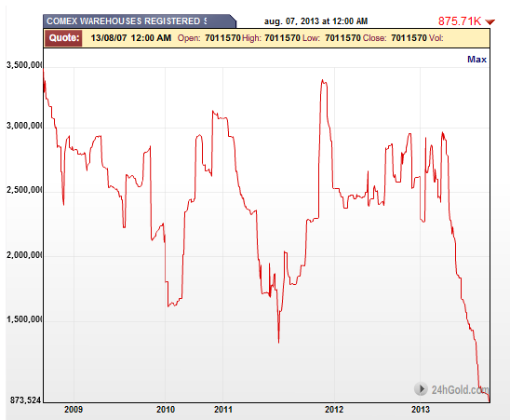This screenshot has height=420, width=510.
Task: Click the 2009 x-axis label
Action: coord(74,409)
